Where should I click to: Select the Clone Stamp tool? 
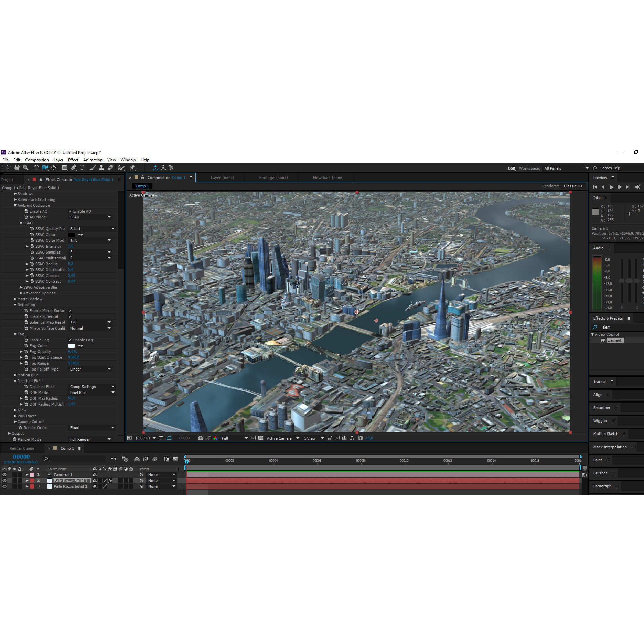click(x=101, y=168)
